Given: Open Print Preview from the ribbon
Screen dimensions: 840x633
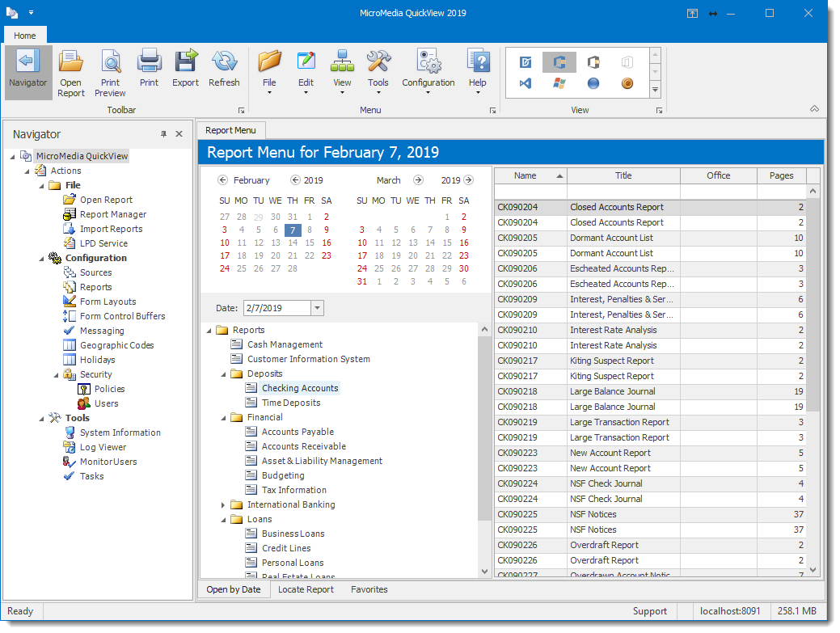Looking at the screenshot, I should 111,72.
